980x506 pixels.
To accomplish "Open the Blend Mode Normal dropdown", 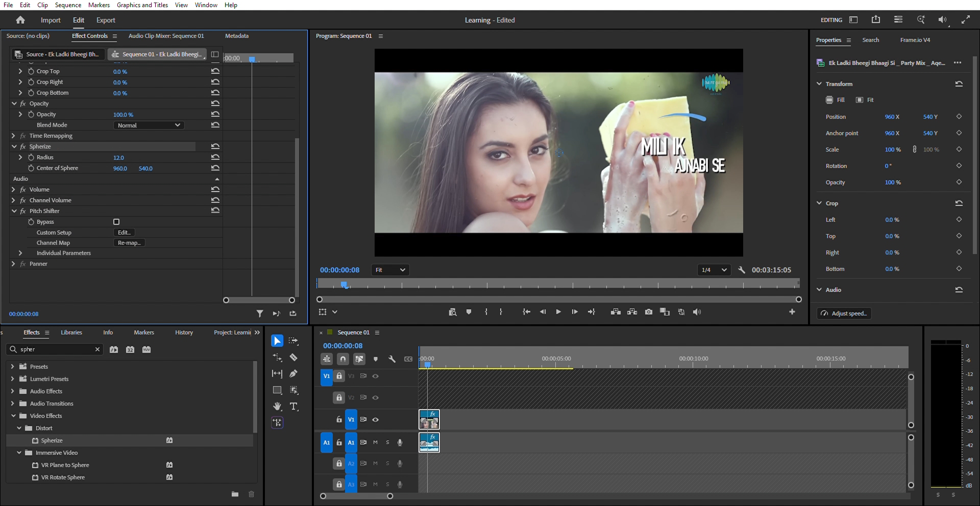I will pos(149,125).
